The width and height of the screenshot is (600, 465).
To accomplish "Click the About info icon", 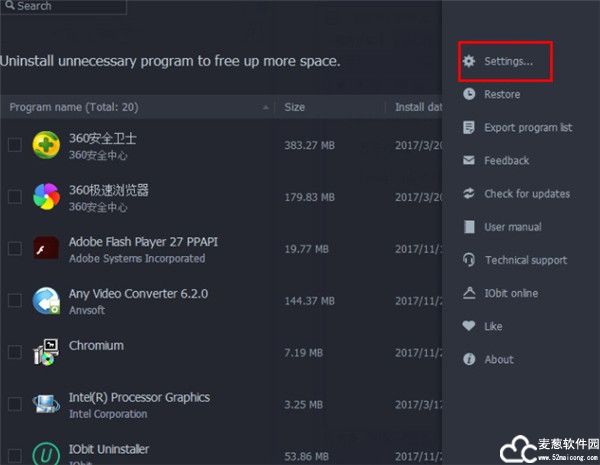I will point(469,359).
